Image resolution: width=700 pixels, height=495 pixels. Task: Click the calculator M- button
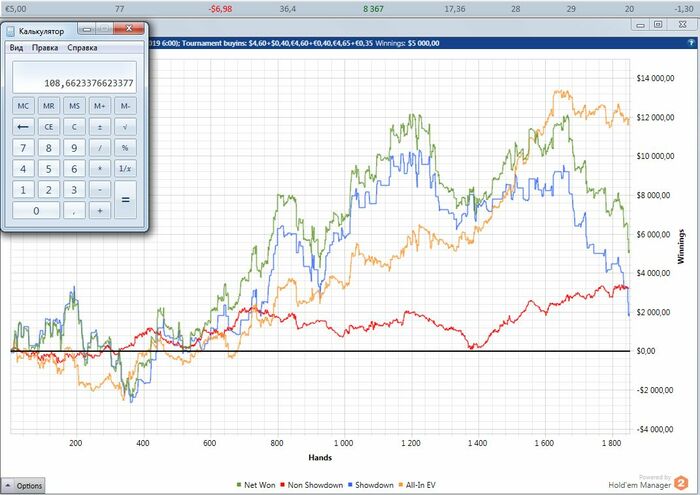125,106
